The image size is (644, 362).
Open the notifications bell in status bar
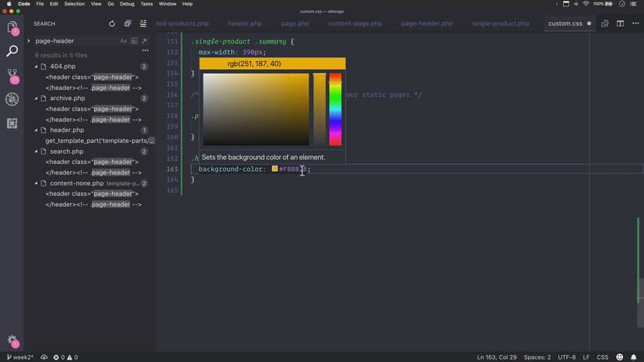coord(635,357)
